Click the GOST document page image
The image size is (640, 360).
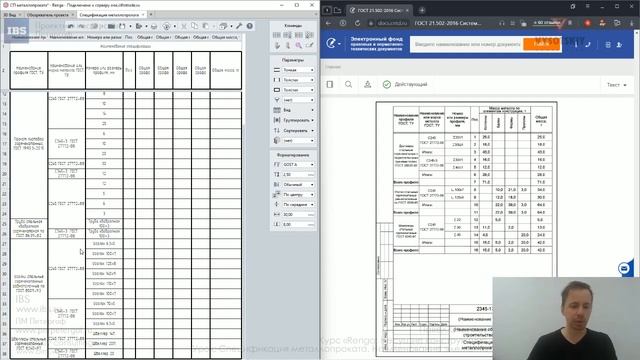[466, 229]
